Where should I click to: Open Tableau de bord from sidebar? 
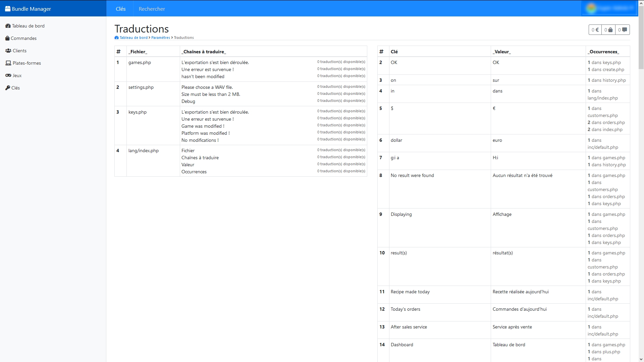pos(25,26)
